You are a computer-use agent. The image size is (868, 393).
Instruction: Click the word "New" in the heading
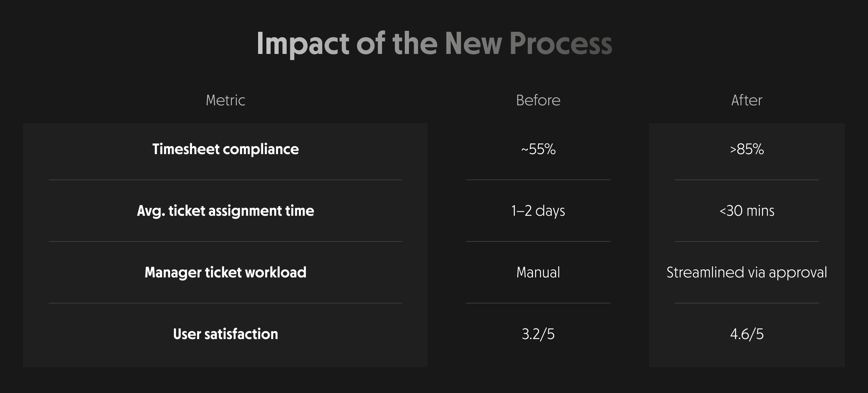pos(473,44)
